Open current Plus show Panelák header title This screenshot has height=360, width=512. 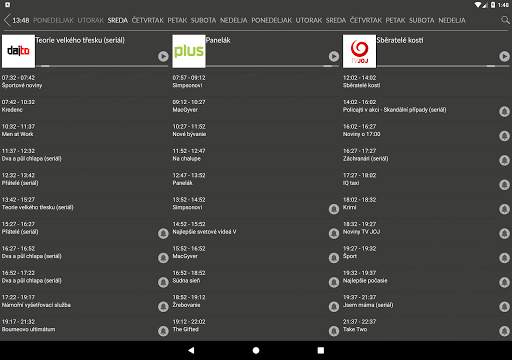coord(218,40)
